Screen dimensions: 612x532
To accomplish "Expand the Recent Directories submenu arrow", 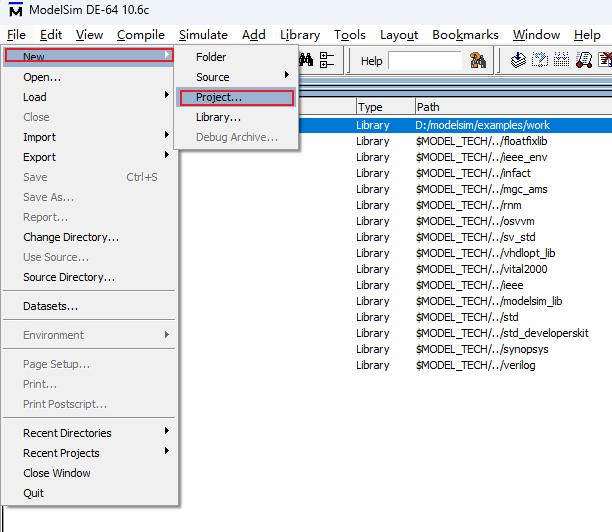I will (x=167, y=431).
